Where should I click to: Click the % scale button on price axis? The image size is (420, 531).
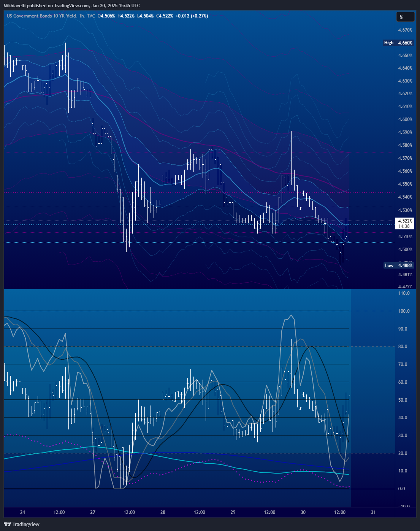pyautogui.click(x=405, y=17)
